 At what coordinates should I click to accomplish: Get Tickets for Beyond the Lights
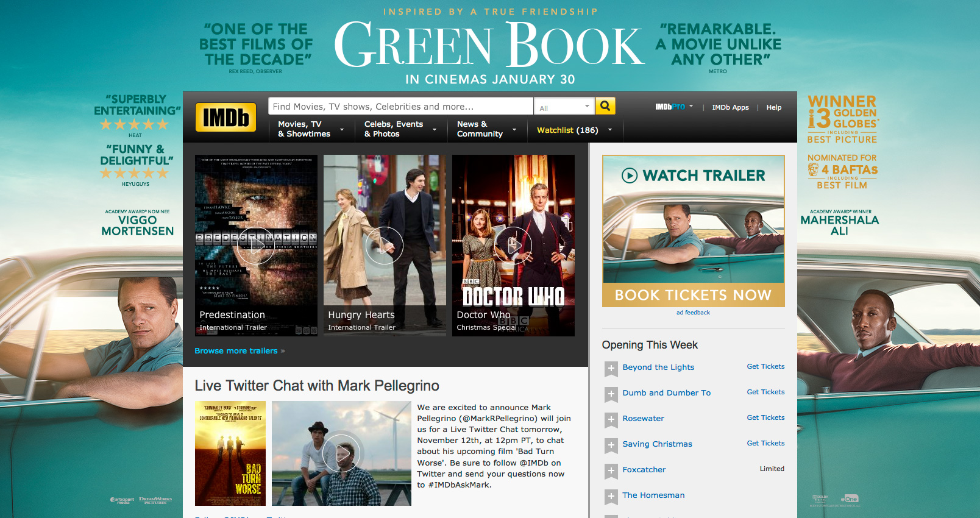pyautogui.click(x=765, y=366)
